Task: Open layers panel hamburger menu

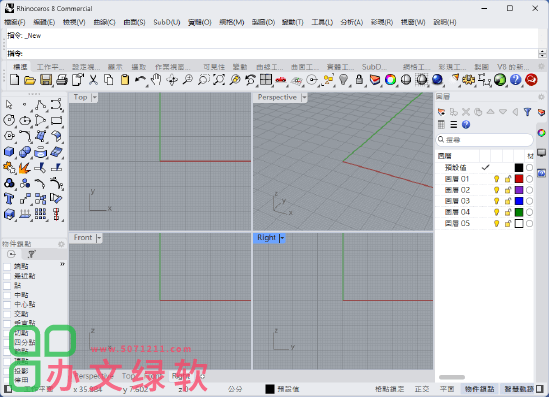Action: [454, 125]
